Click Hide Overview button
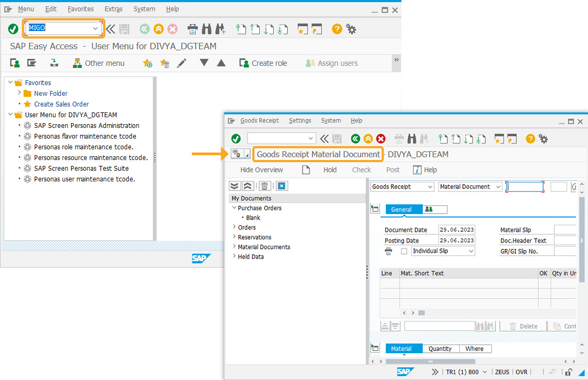 pos(261,170)
